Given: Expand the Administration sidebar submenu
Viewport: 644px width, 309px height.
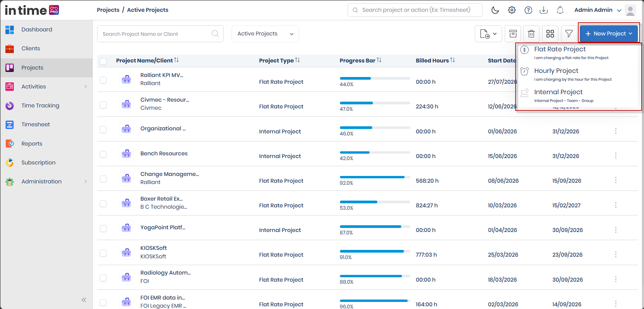Looking at the screenshot, I should click(86, 182).
